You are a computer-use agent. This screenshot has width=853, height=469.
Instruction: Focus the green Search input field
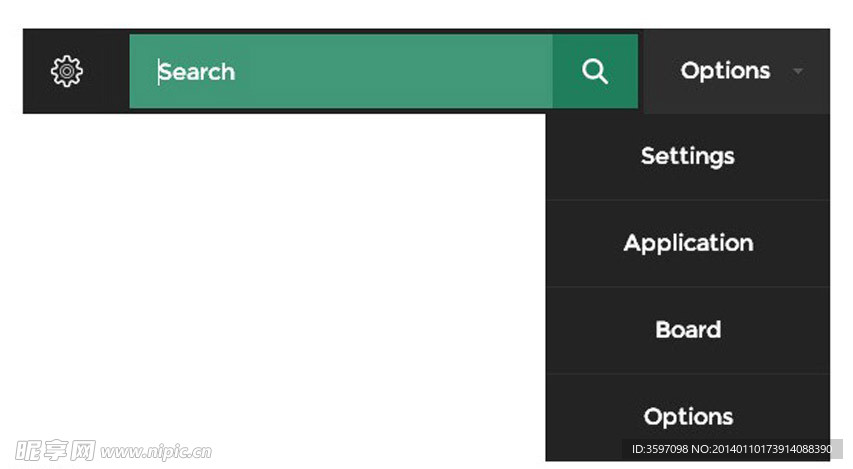(341, 71)
